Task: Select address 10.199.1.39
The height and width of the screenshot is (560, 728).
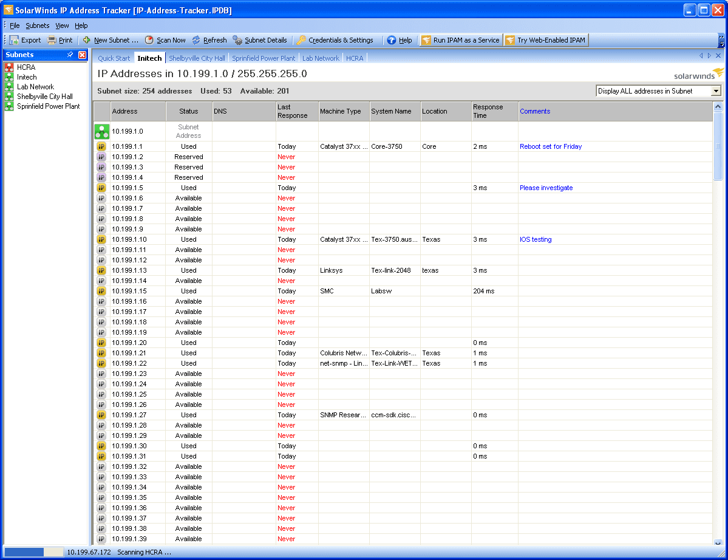Action: [x=129, y=539]
